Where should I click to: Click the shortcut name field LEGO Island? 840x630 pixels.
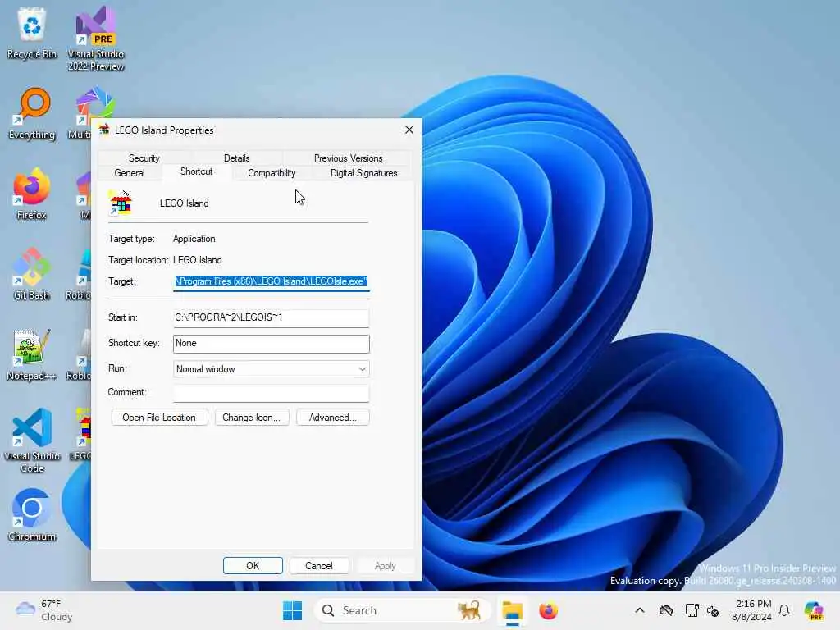tap(185, 203)
